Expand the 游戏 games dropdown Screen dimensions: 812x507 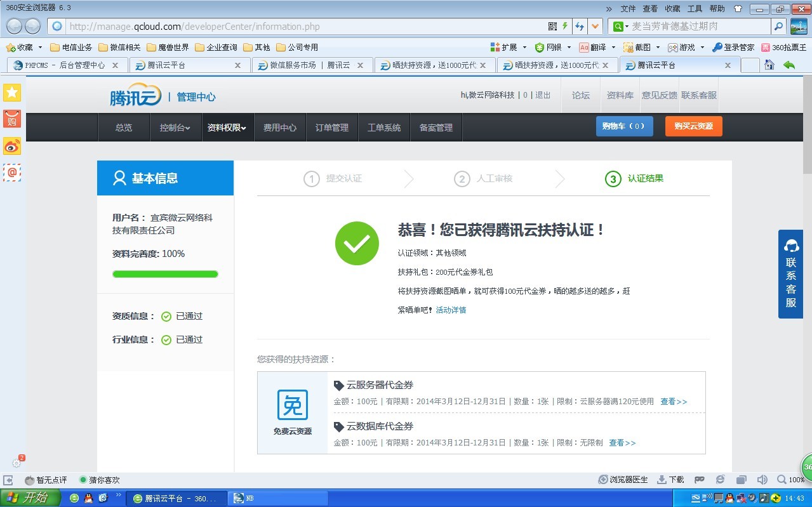point(702,48)
